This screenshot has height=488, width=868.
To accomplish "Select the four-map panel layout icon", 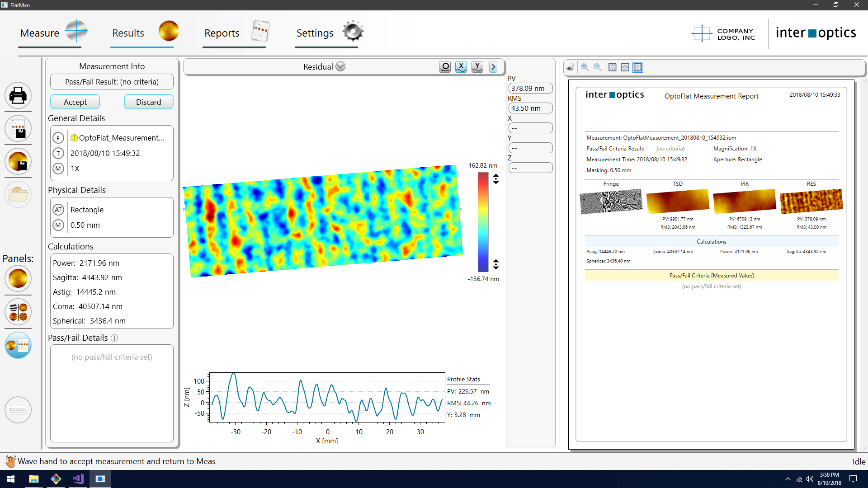I will (x=18, y=312).
